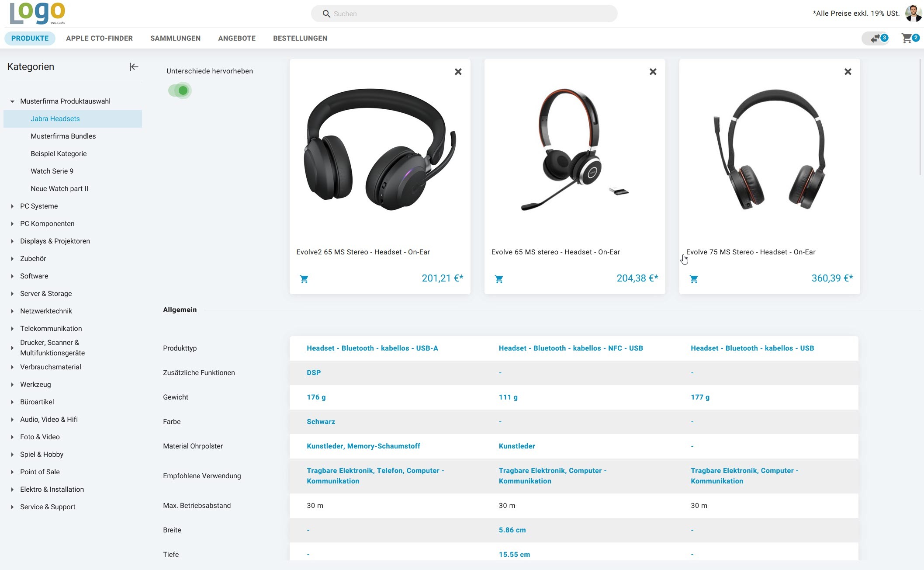924x570 pixels.
Task: Click the 176 g weight value
Action: pyautogui.click(x=316, y=397)
